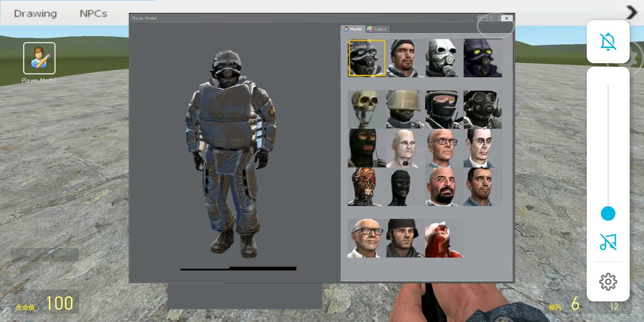Select the bloody zombie torso model
This screenshot has height=322, width=644.
[x=444, y=238]
